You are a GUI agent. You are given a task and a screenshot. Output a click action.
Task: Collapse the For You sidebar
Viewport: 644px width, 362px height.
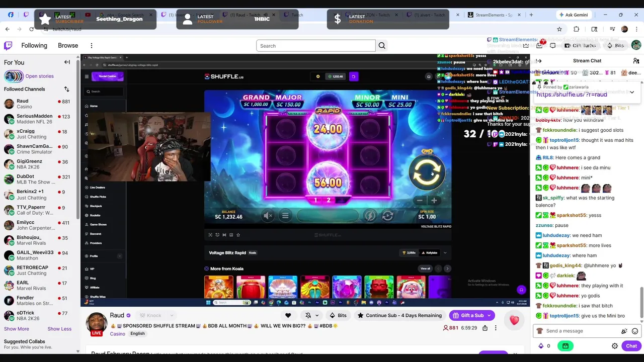pos(67,62)
